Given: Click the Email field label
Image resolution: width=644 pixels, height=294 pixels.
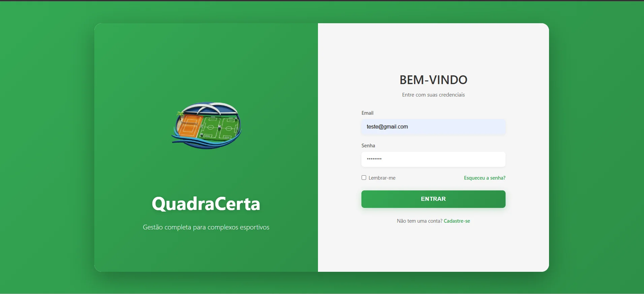Looking at the screenshot, I should coord(367,113).
